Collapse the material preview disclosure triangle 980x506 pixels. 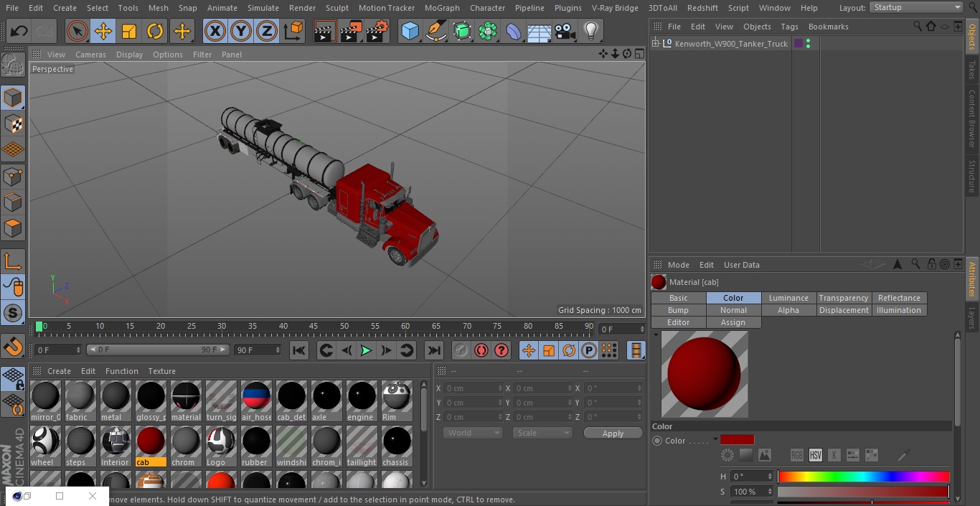pos(656,334)
